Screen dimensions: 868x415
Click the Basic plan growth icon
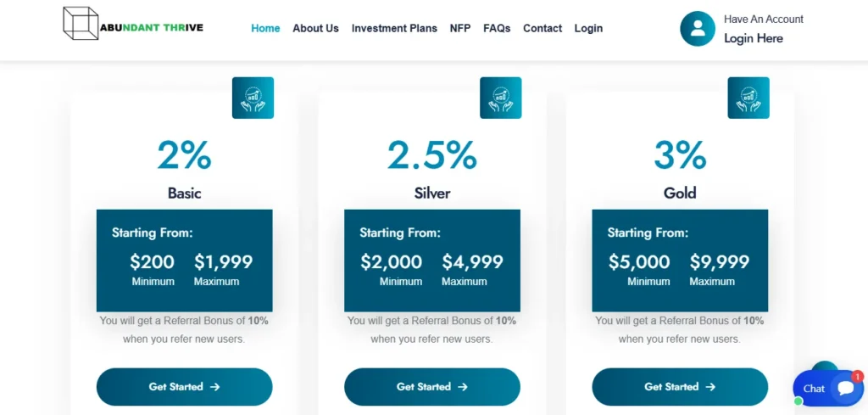click(253, 98)
